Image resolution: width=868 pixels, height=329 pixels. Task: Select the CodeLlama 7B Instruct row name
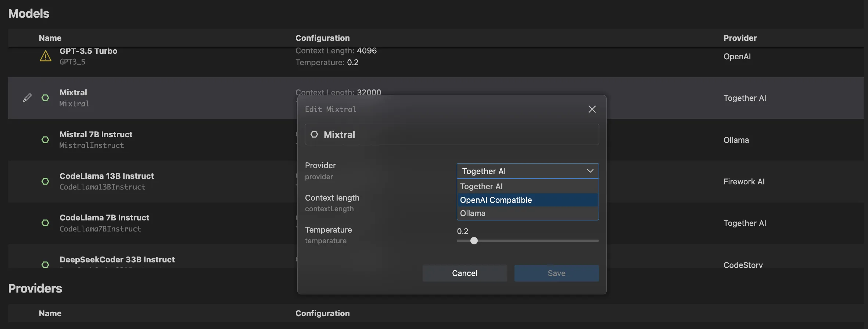[x=104, y=217]
